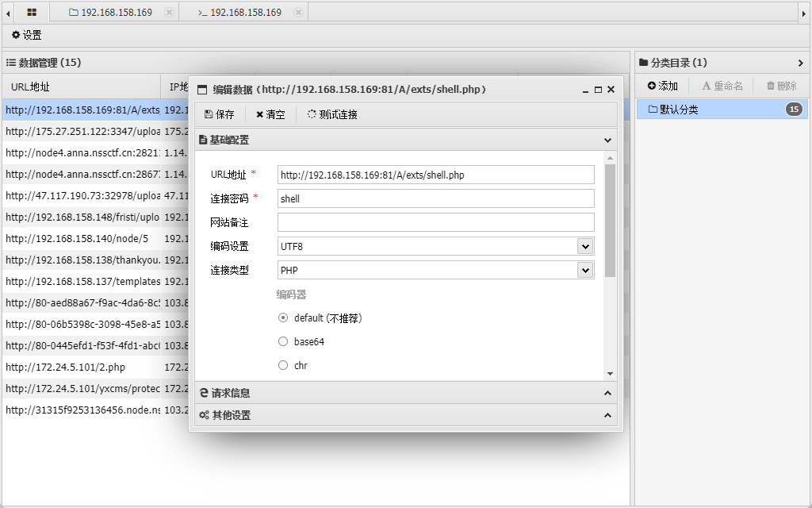Expand the 请求信息 section
This screenshot has width=812, height=508.
(405, 393)
